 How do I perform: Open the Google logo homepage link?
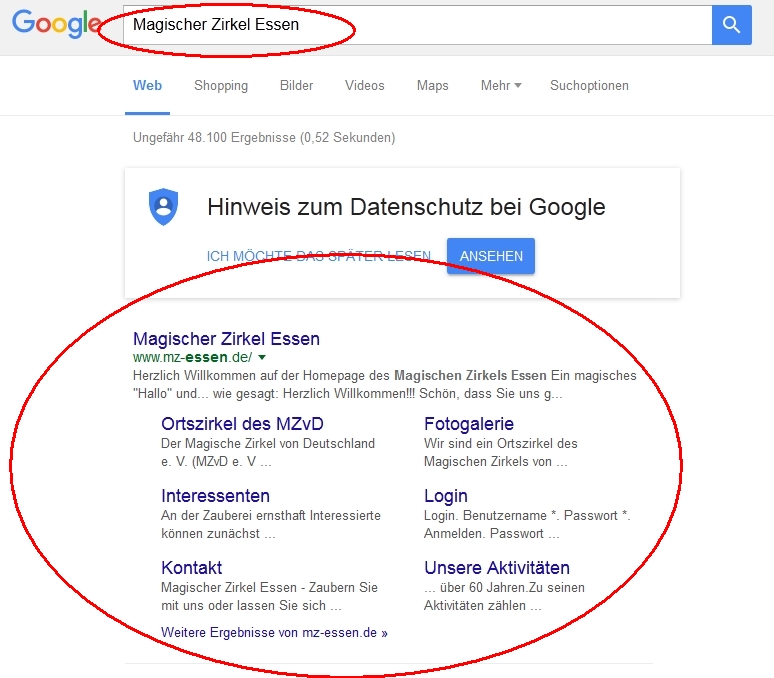(57, 24)
